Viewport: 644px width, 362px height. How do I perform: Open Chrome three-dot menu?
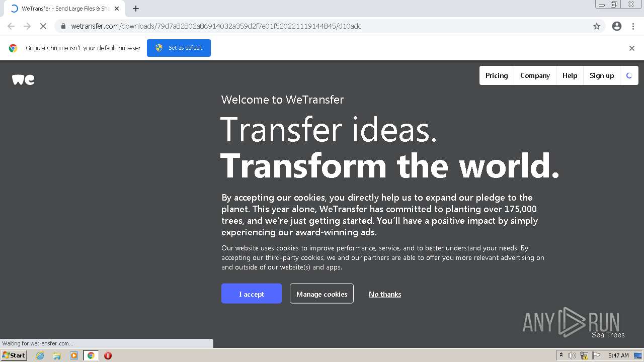click(633, 26)
